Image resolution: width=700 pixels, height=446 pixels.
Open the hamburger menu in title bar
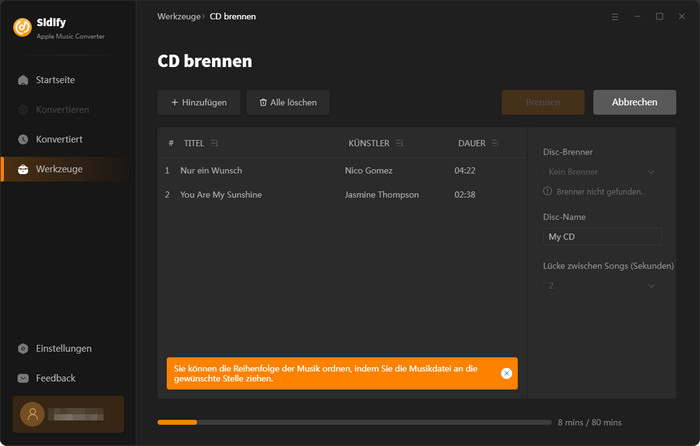pyautogui.click(x=615, y=17)
